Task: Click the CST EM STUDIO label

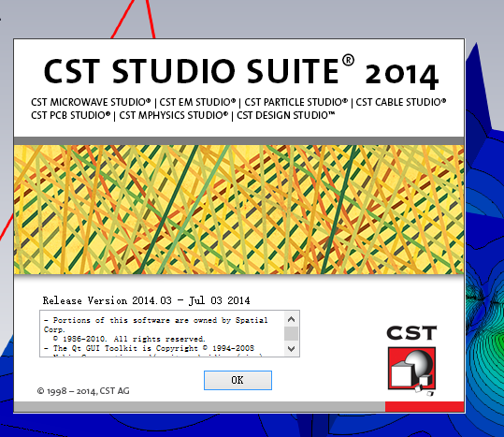Action: coord(197,102)
